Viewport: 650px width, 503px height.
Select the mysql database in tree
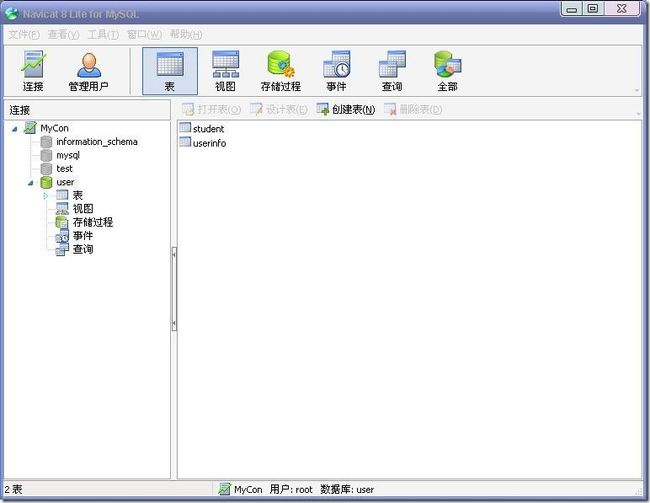(68, 156)
